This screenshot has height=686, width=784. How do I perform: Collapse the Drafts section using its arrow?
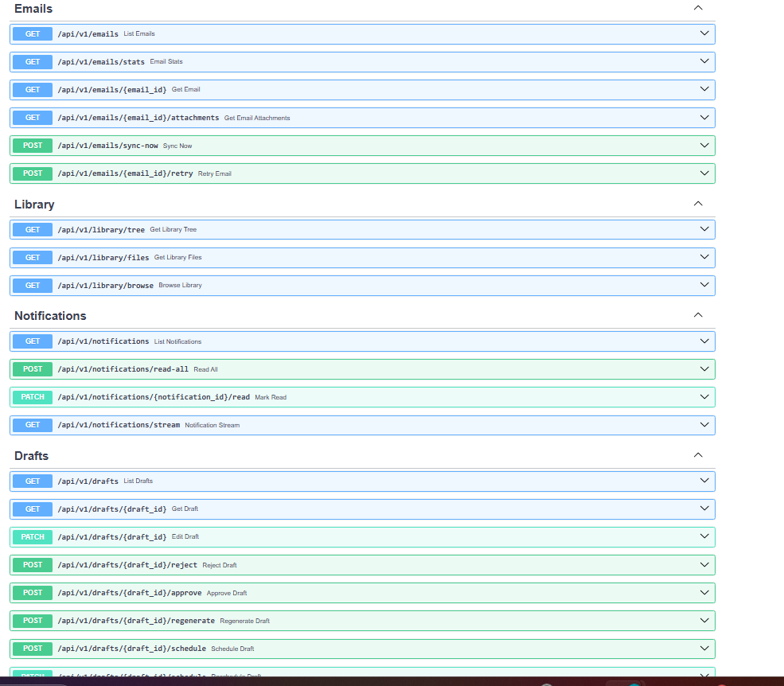point(698,455)
